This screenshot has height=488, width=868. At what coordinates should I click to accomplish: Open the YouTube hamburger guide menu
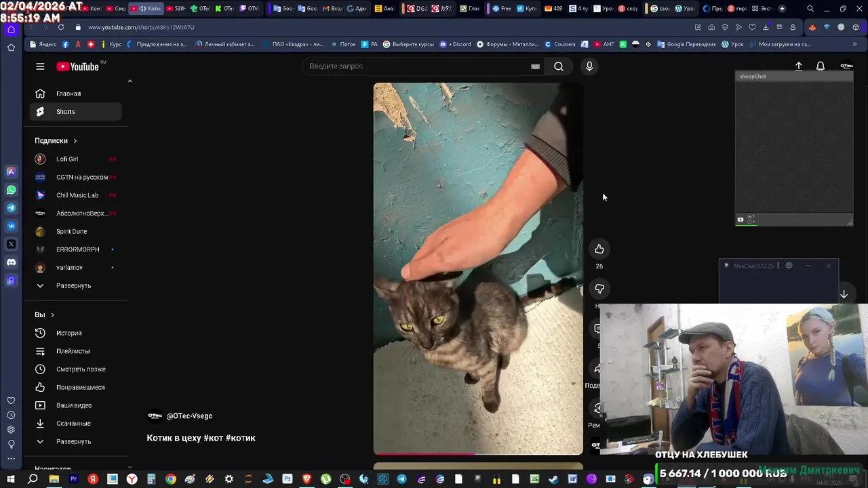tap(40, 66)
